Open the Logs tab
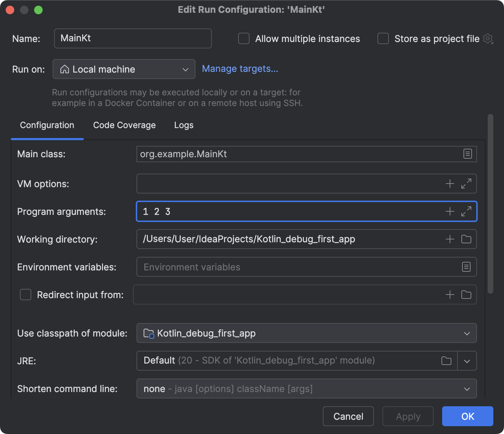 tap(184, 125)
